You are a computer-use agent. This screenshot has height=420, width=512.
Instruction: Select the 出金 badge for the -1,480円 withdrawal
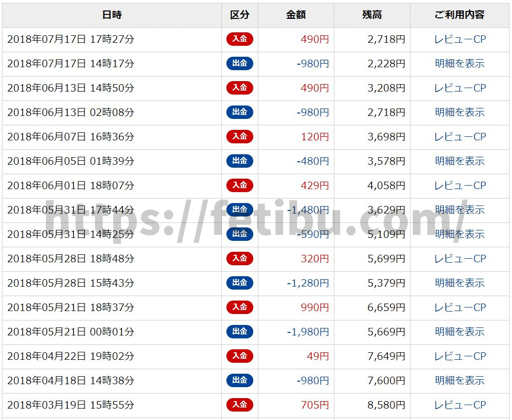(239, 210)
